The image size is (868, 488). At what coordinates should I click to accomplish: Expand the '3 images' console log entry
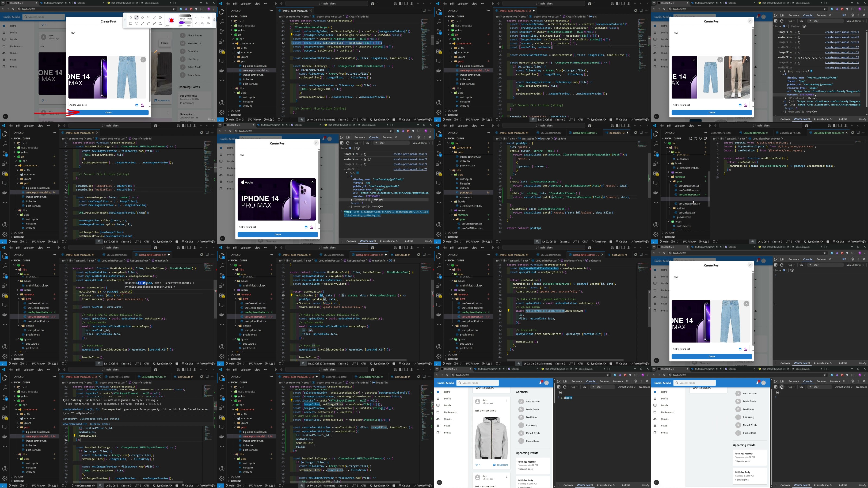[x=559, y=398]
